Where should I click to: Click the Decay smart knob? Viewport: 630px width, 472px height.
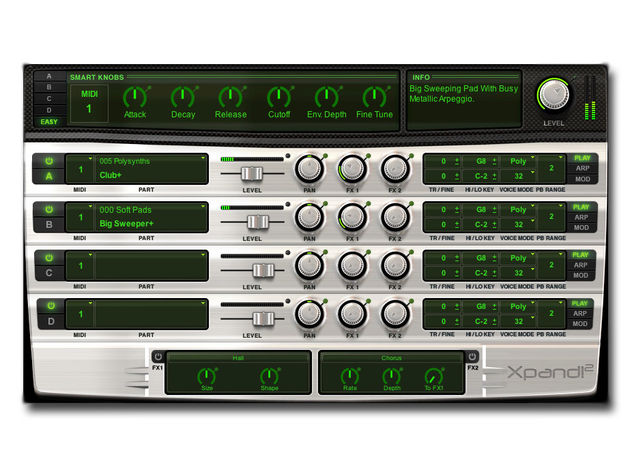183,97
